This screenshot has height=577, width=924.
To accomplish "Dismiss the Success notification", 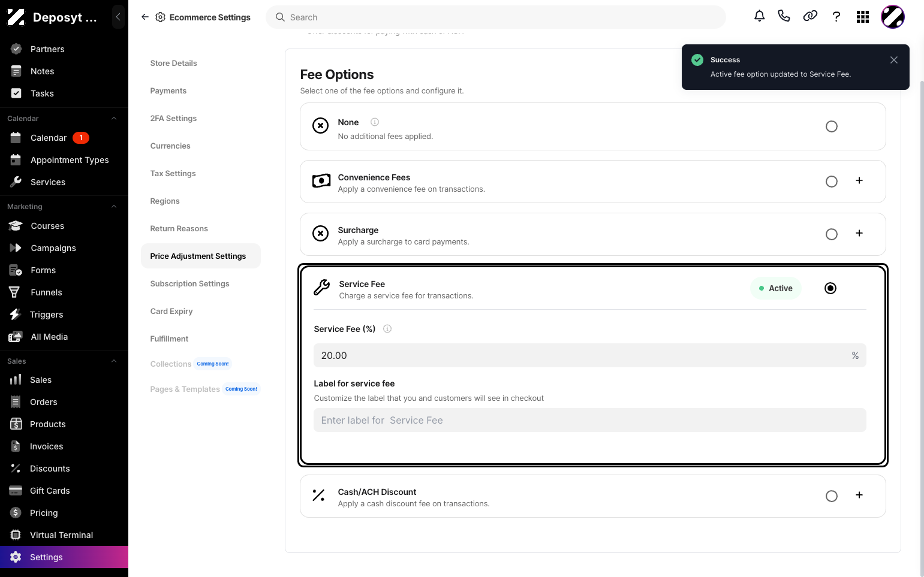I will pos(894,60).
